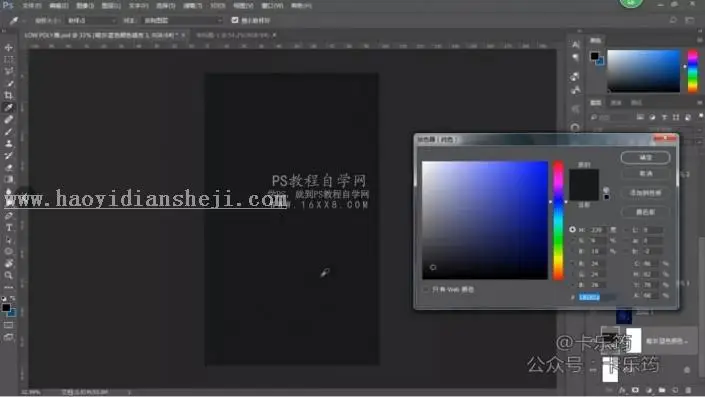Select the L radio button in the color picker

[626, 230]
